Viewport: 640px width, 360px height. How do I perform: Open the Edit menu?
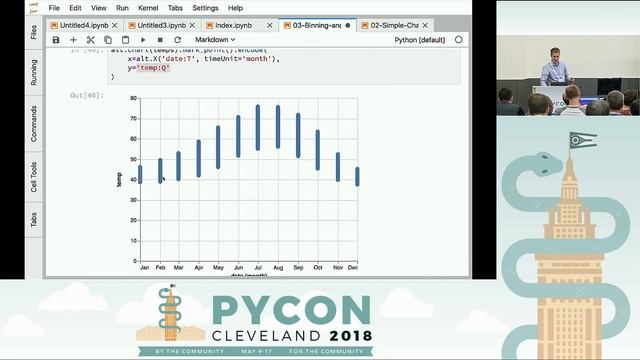(75, 8)
